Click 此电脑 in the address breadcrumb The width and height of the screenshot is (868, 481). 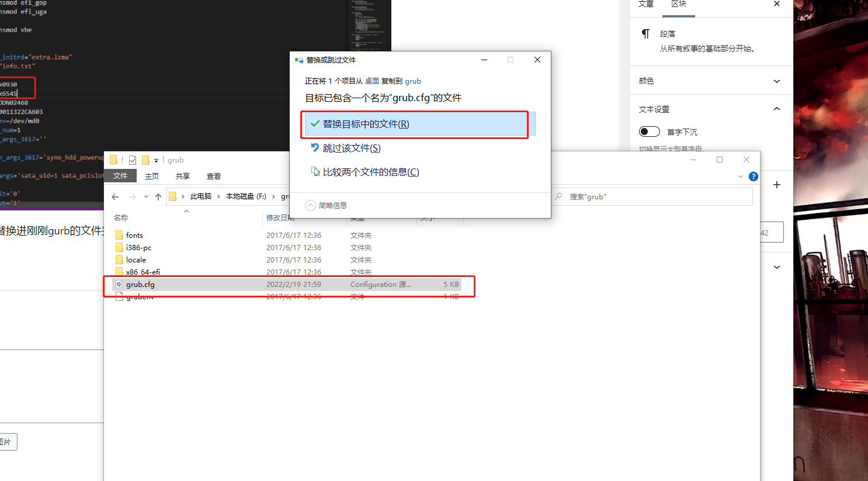pos(201,196)
